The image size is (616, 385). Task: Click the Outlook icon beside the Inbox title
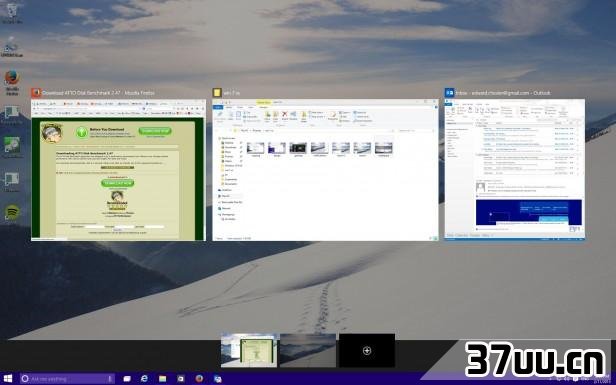pyautogui.click(x=449, y=93)
